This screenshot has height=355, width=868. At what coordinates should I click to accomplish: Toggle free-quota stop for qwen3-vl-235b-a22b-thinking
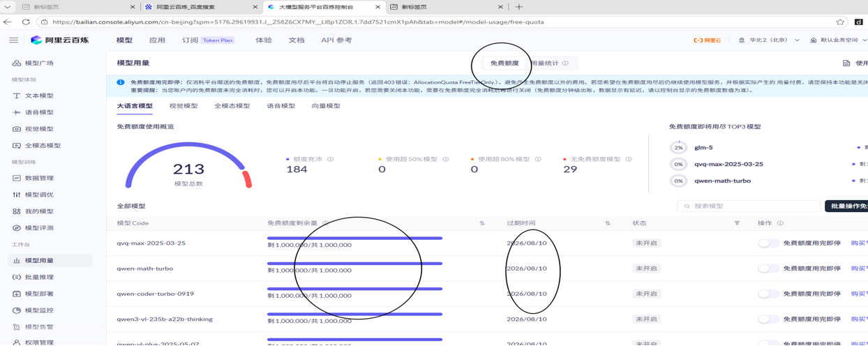(x=768, y=319)
